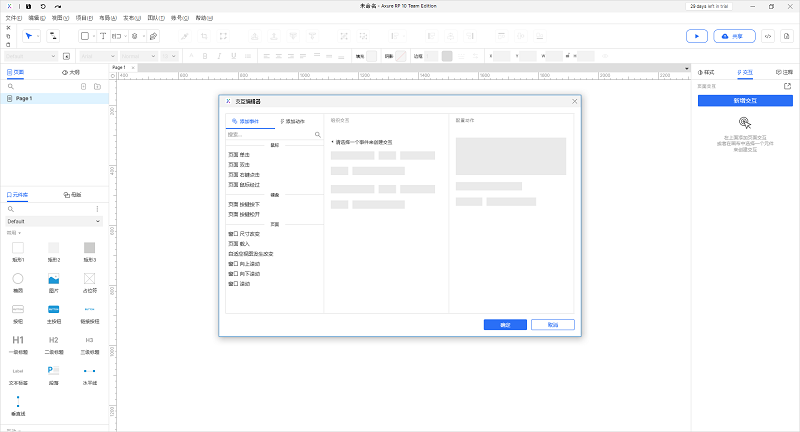Select the Paragraph widget in library

click(54, 374)
